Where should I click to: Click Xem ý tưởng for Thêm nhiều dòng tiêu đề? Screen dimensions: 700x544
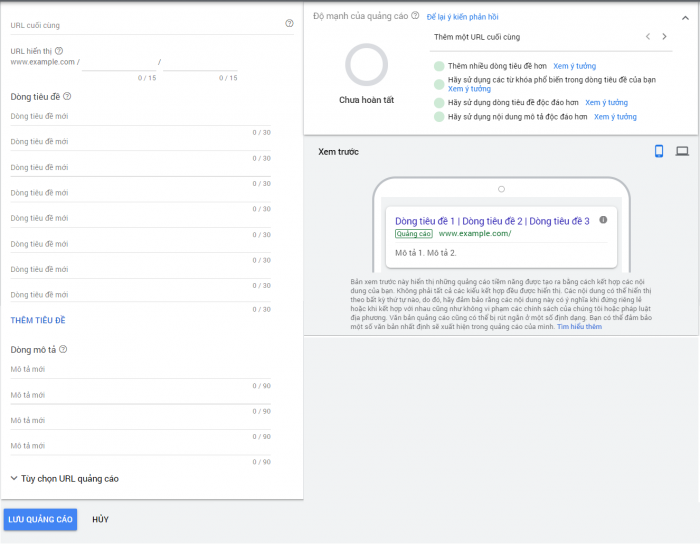[575, 66]
